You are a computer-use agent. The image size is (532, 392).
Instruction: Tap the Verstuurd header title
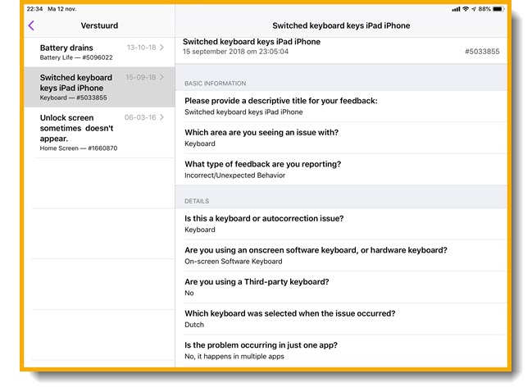pyautogui.click(x=99, y=25)
